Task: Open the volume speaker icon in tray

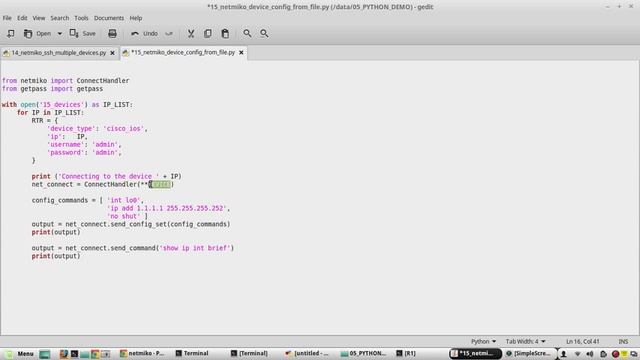Action: pyautogui.click(x=590, y=354)
